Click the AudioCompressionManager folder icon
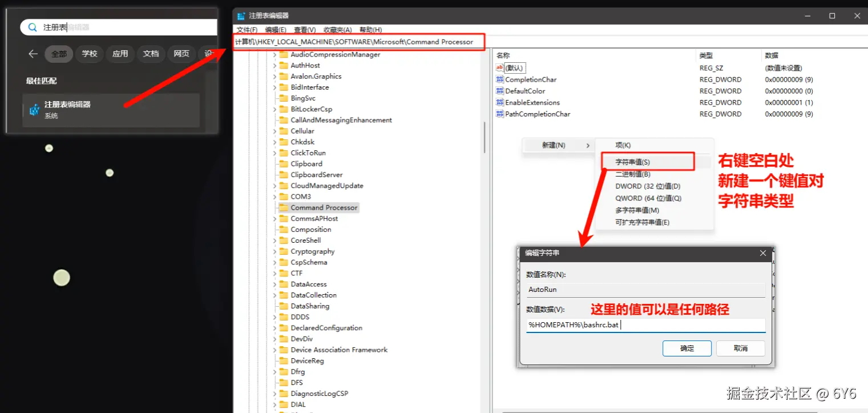 pyautogui.click(x=284, y=55)
